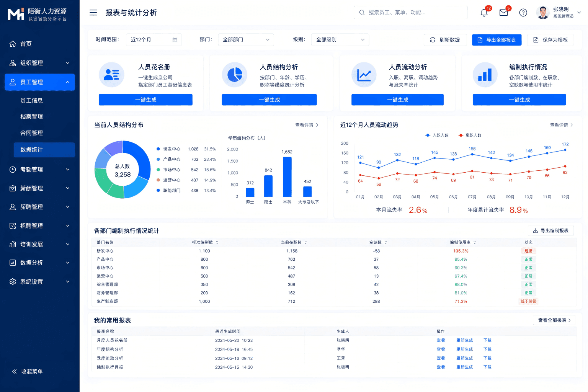Click the 本科 bar in 学历结构分布
588x392 pixels.
(x=287, y=176)
